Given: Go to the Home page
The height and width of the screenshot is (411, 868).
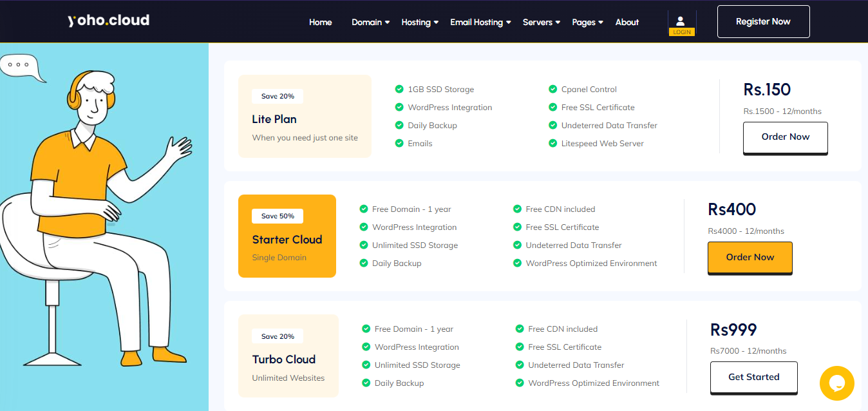Looking at the screenshot, I should click(x=320, y=22).
